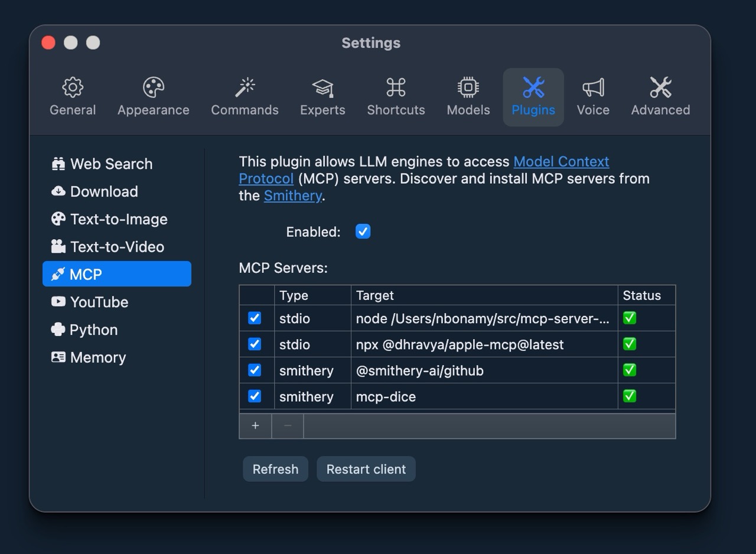Add a new MCP server with plus button
756x554 pixels.
[255, 426]
